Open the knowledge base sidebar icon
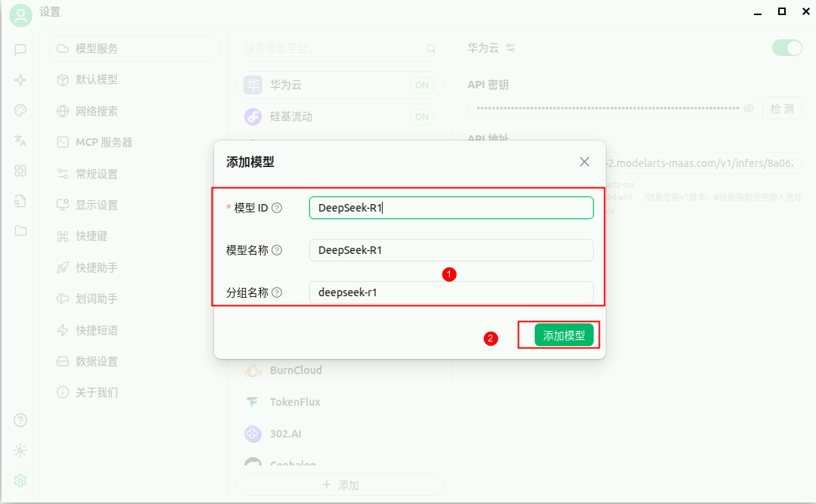The height and width of the screenshot is (504, 816). click(x=20, y=201)
